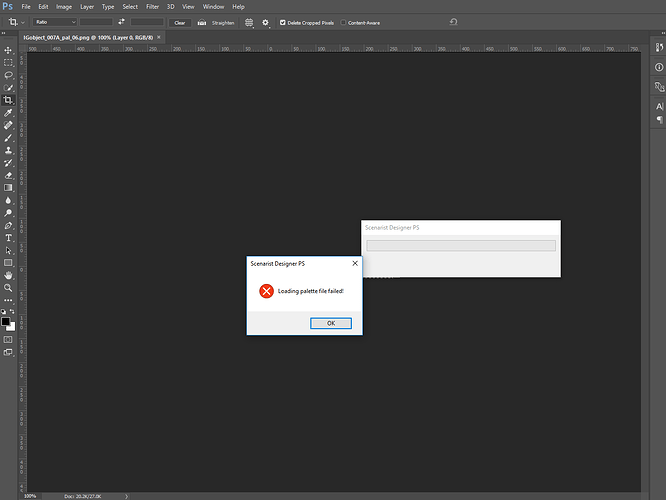Viewport: 666px width, 500px height.
Task: Select the Zoom tool
Action: pos(8,288)
